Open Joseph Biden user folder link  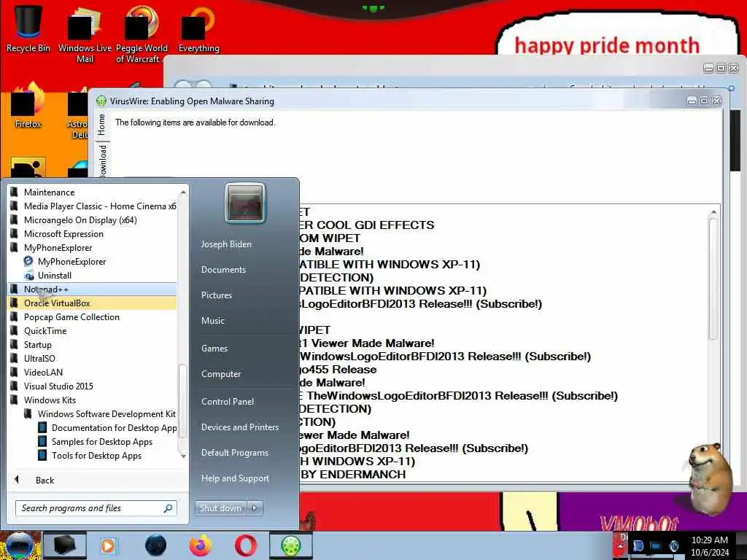coord(226,244)
